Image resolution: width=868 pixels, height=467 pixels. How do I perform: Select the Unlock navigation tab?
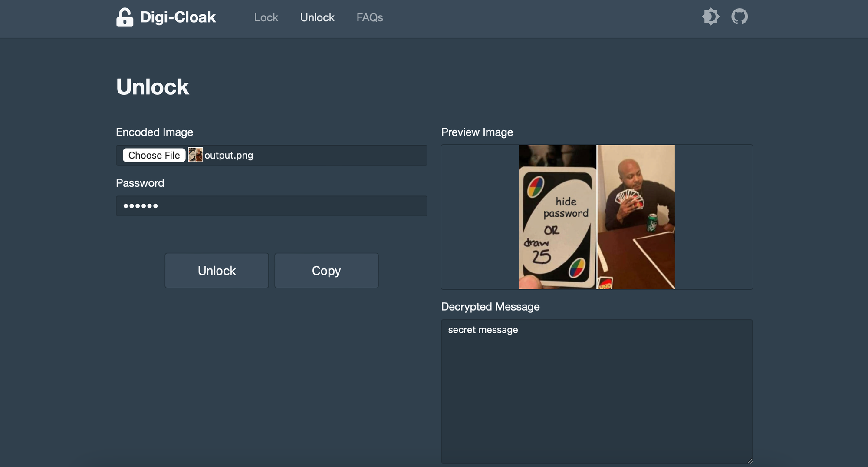tap(317, 17)
